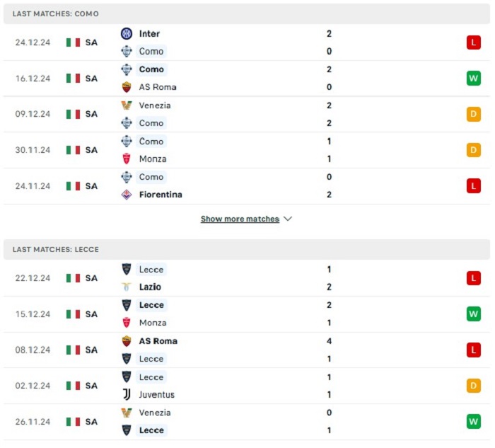Click the green W badge for Venezia vs Lecce

[474, 422]
